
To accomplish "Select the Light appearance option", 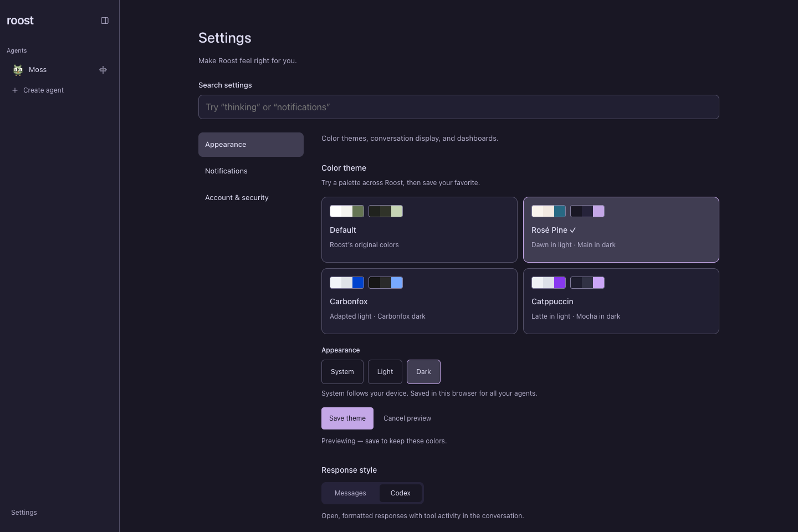I will (385, 372).
